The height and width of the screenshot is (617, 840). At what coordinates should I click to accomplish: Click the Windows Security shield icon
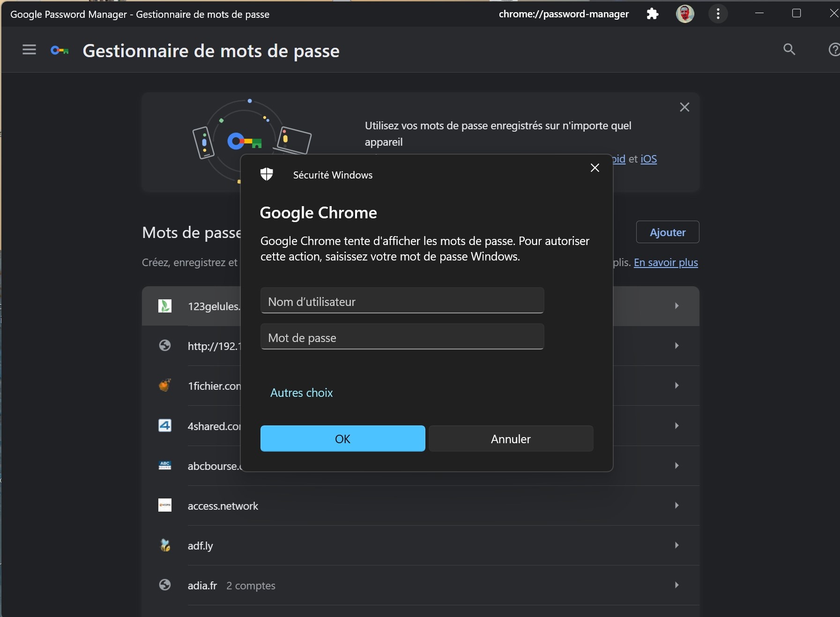[x=267, y=174]
